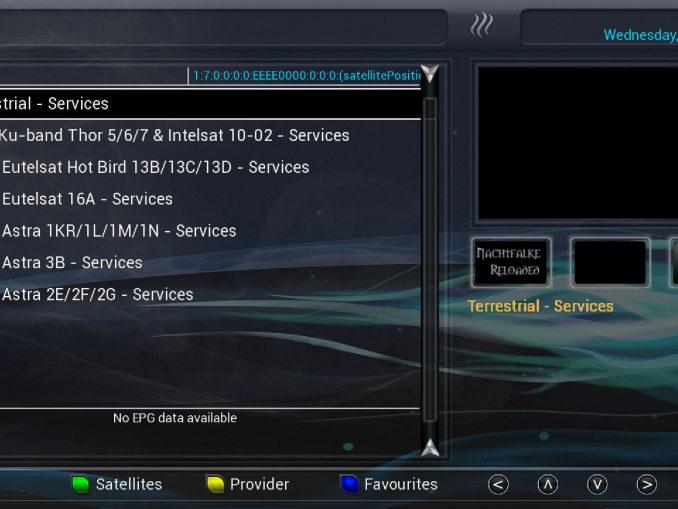
Task: Click the left arrow navigation icon
Action: coord(498,485)
